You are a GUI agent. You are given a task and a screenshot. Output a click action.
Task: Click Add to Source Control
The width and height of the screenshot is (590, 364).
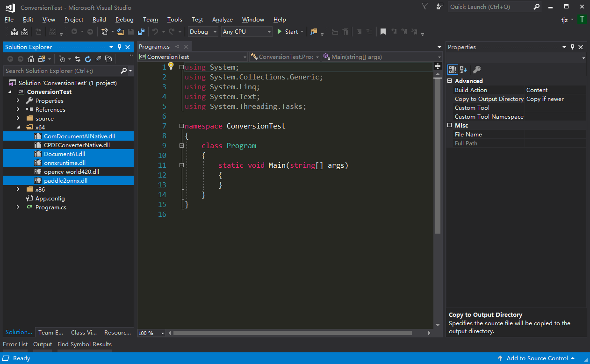[537, 358]
